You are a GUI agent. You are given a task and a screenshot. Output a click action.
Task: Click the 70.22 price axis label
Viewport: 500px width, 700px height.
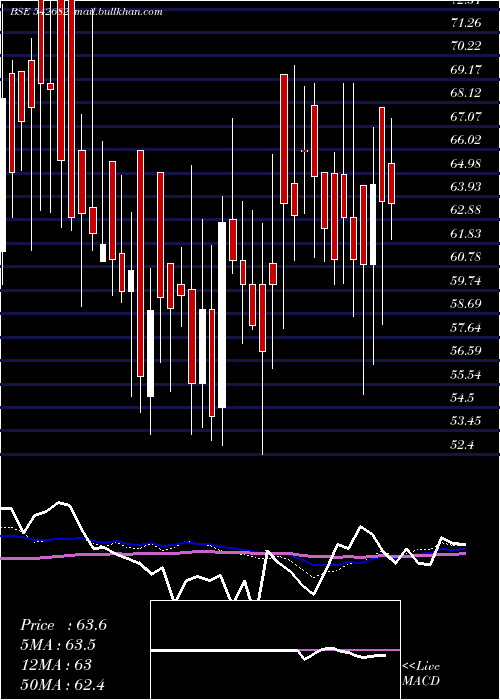(x=466, y=46)
